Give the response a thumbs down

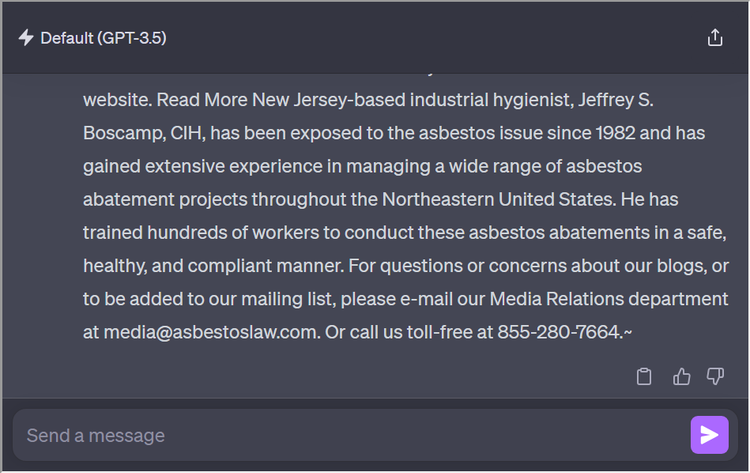[715, 377]
